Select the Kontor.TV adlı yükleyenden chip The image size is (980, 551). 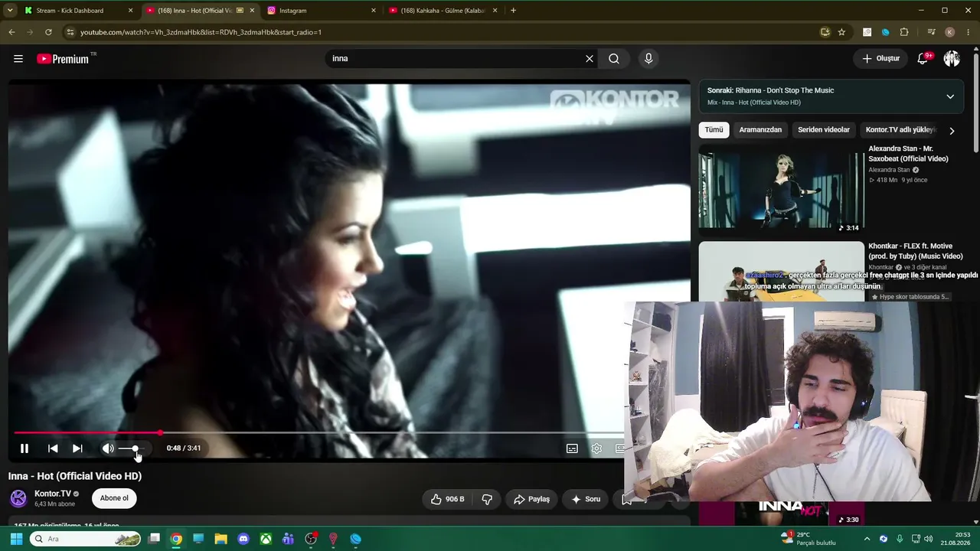(x=900, y=130)
